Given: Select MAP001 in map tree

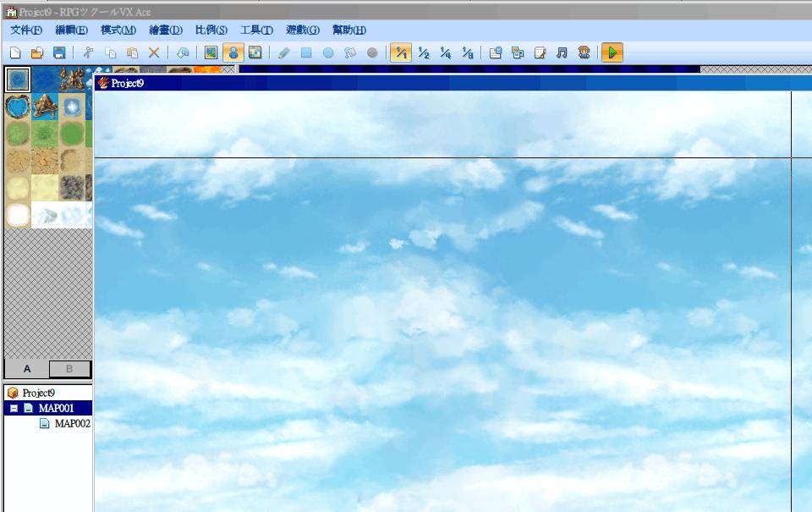Looking at the screenshot, I should point(56,409).
